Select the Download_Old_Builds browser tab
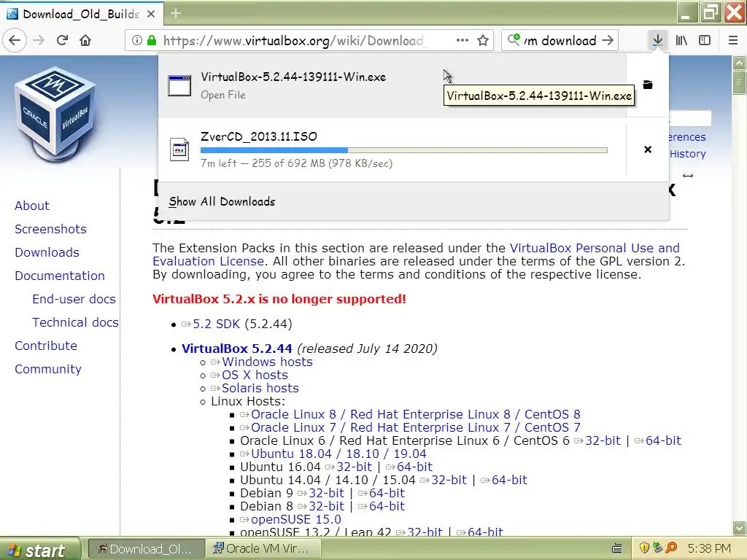Screen dimensions: 747x560 click(x=81, y=15)
